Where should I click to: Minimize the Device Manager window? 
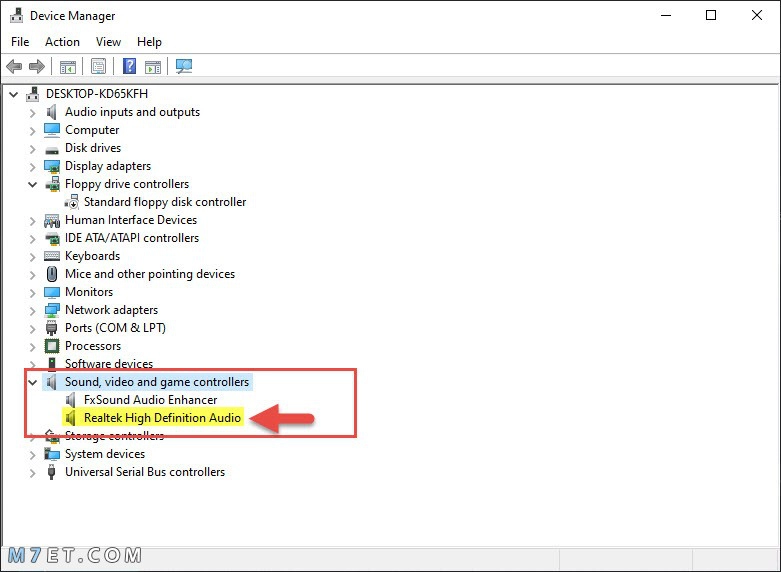(666, 15)
